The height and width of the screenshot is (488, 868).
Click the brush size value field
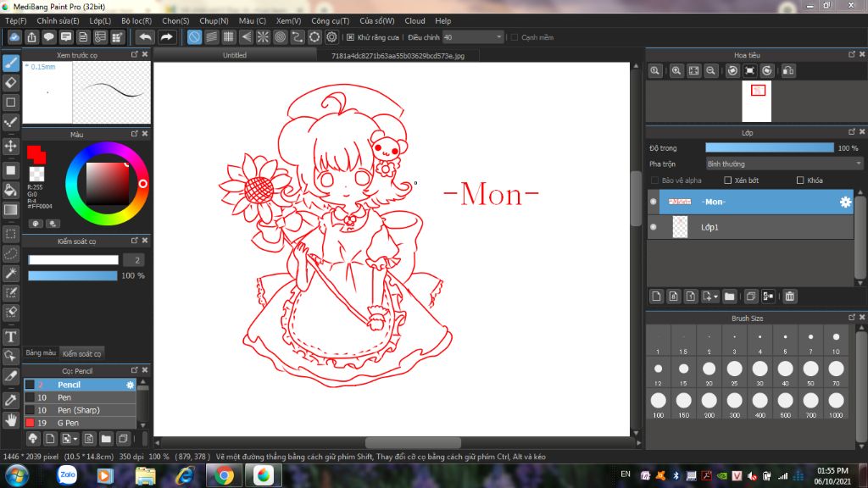click(135, 260)
